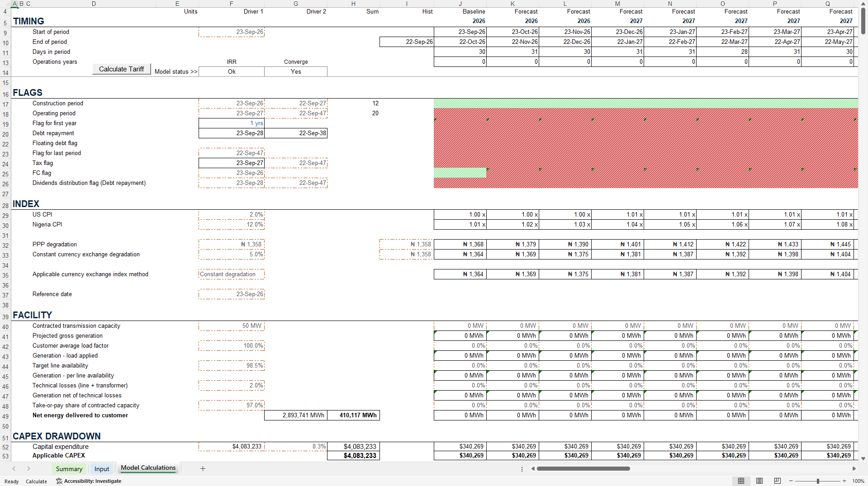Select row 14 header
The height and width of the screenshot is (486, 868).
click(5, 72)
